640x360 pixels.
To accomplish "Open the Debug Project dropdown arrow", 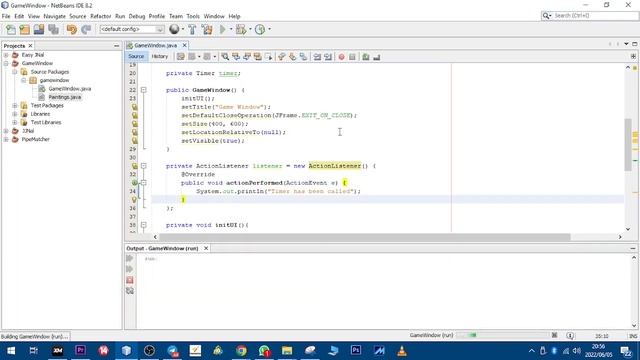I will point(250,29).
